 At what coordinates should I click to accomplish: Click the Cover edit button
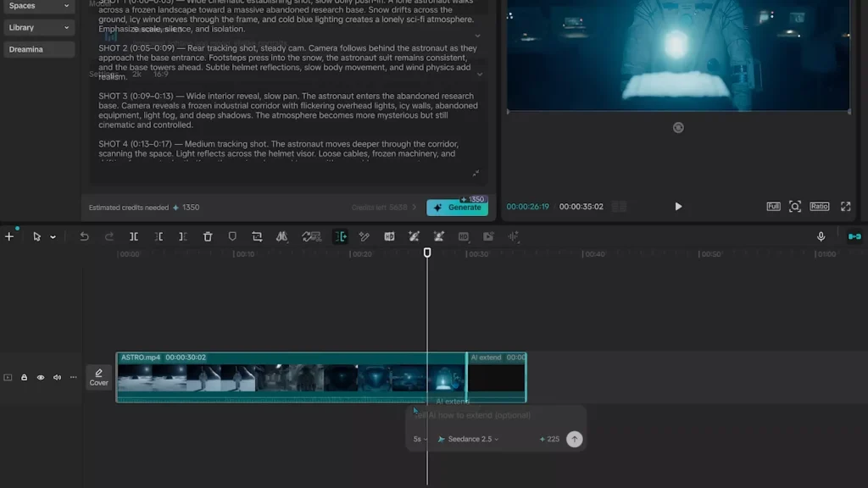(98, 377)
